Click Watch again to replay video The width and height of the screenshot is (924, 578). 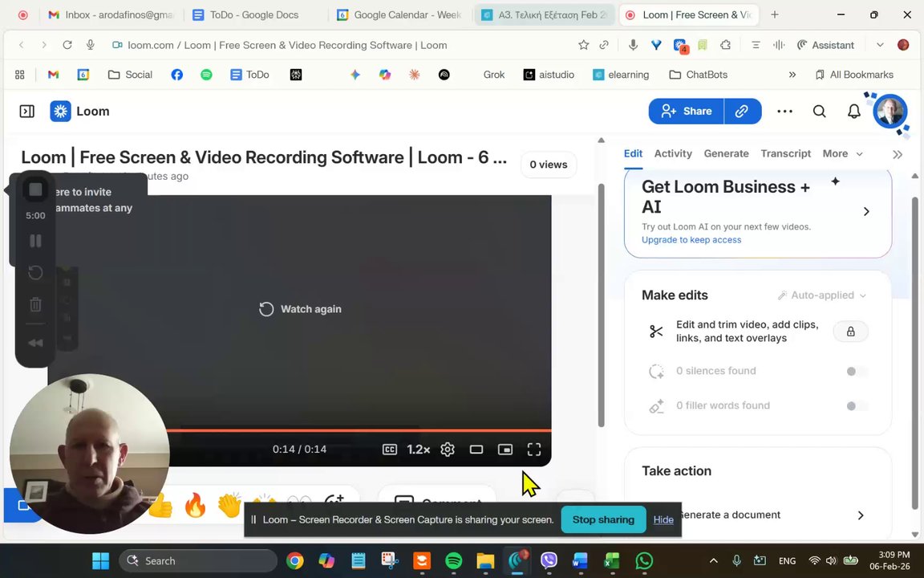(x=301, y=309)
